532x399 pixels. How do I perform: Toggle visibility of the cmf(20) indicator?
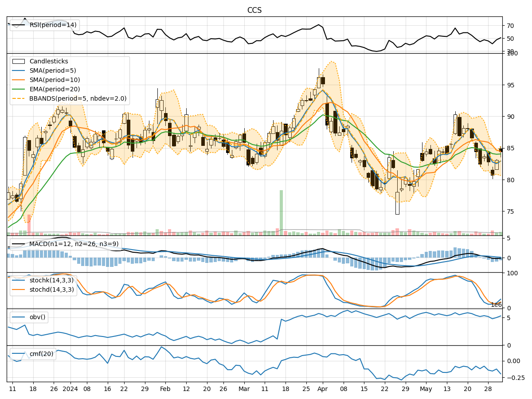[19, 353]
